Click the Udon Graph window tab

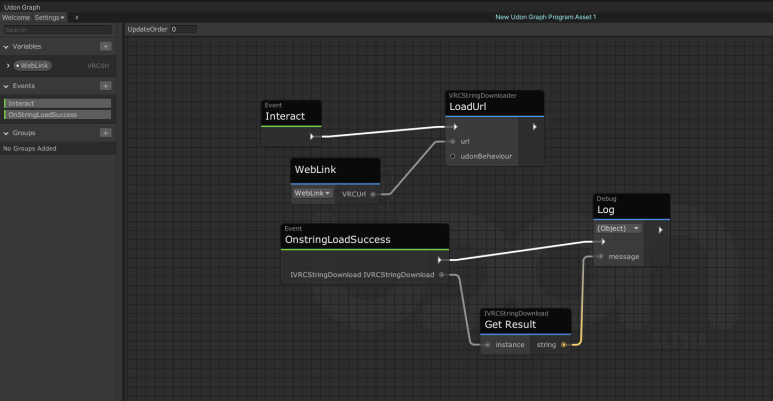point(22,7)
